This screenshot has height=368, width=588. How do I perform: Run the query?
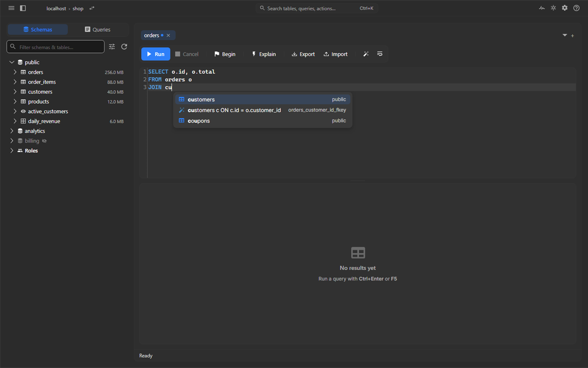(156, 54)
